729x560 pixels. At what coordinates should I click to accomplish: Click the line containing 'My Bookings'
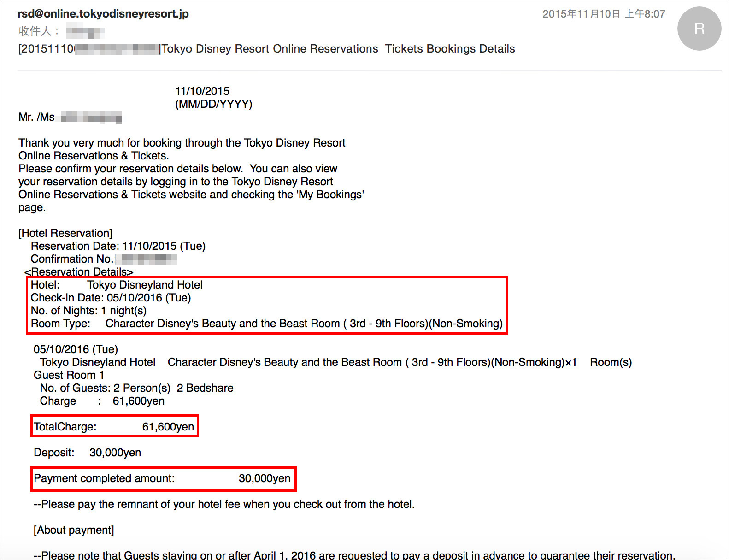pos(191,195)
